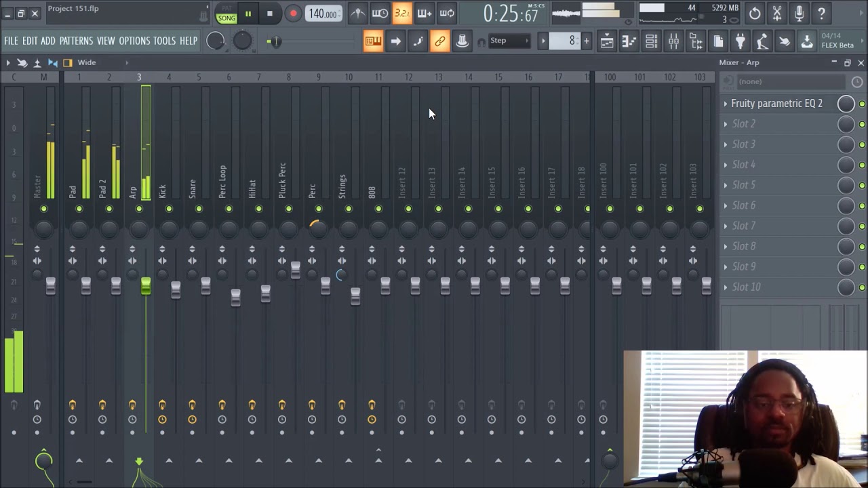
Task: Click the download arrow icon beside FLEX Beta
Action: pos(807,41)
